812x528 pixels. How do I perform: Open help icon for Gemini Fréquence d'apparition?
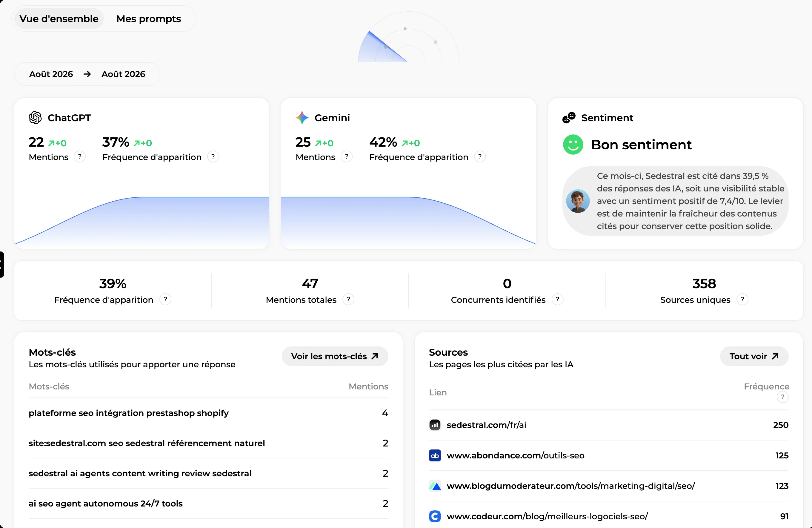pos(480,157)
